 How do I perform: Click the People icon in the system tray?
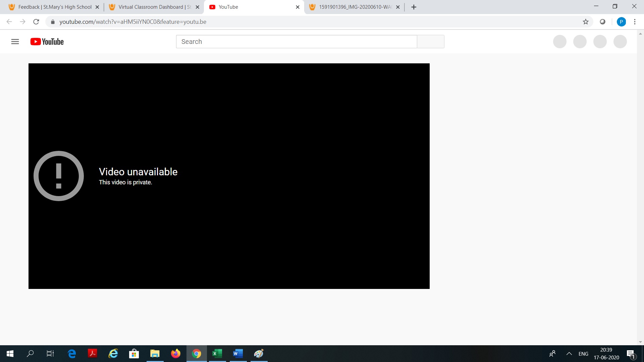click(x=552, y=354)
